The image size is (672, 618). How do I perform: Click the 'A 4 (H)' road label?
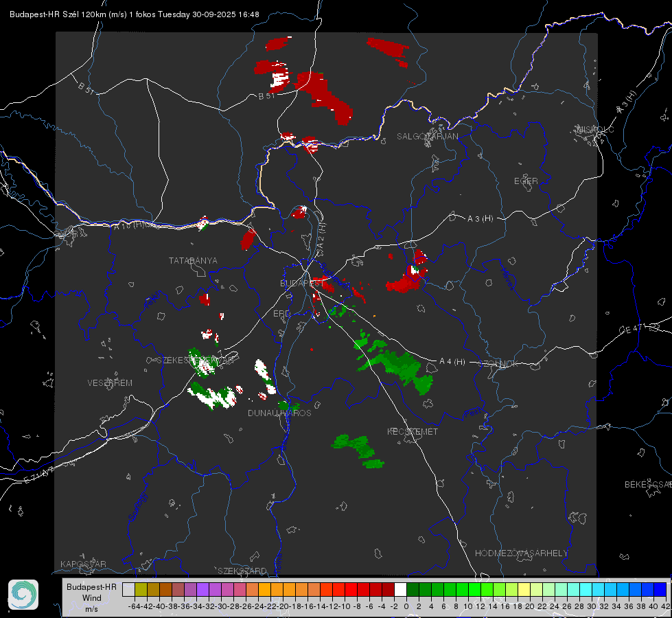pos(452,362)
